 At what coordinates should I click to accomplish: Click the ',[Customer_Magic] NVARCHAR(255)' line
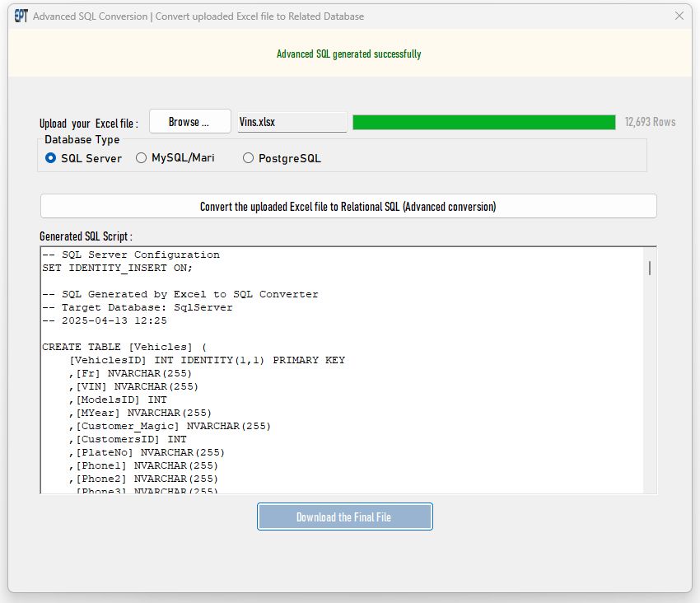pyautogui.click(x=170, y=426)
